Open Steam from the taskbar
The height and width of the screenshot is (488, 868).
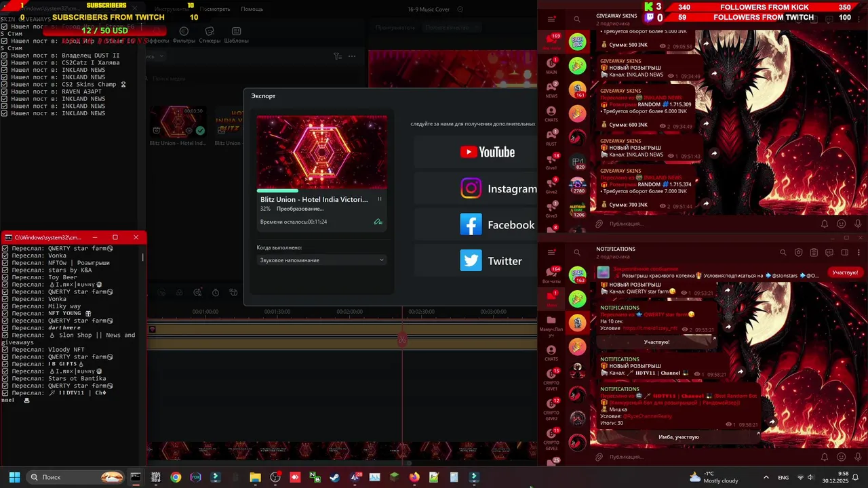(334, 477)
